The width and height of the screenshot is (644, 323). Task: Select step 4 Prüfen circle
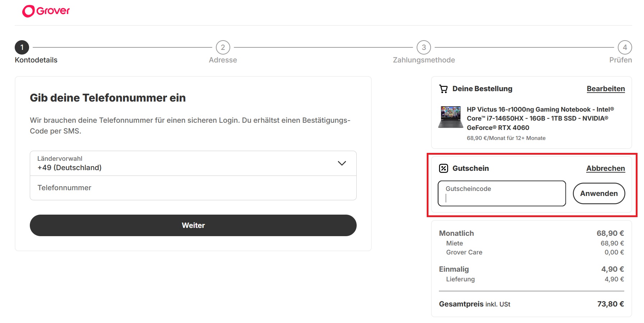coord(625,47)
